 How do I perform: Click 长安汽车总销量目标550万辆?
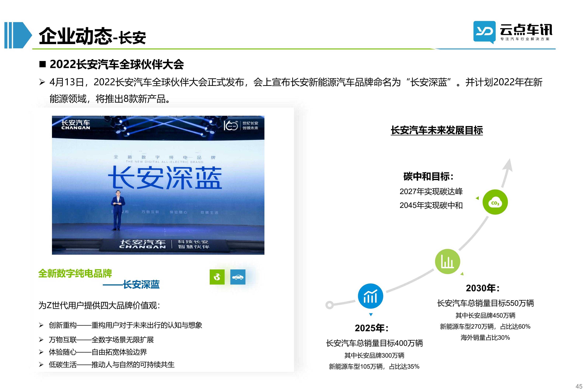click(485, 303)
